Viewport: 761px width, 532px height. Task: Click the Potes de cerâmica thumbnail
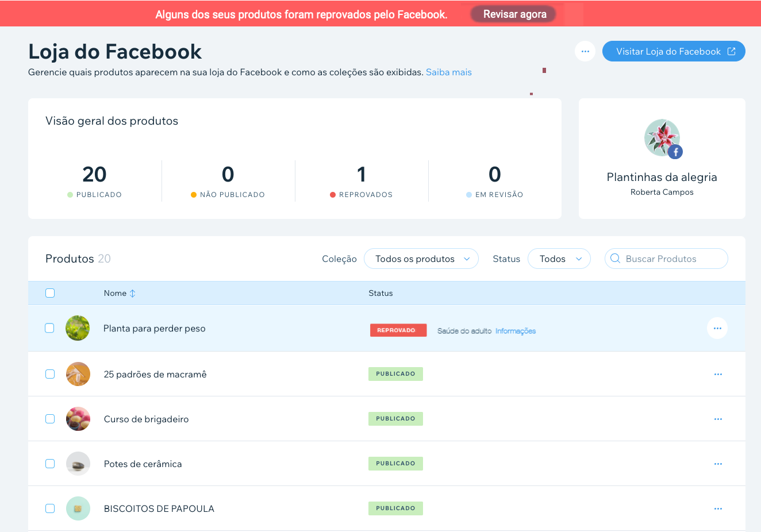tap(78, 464)
